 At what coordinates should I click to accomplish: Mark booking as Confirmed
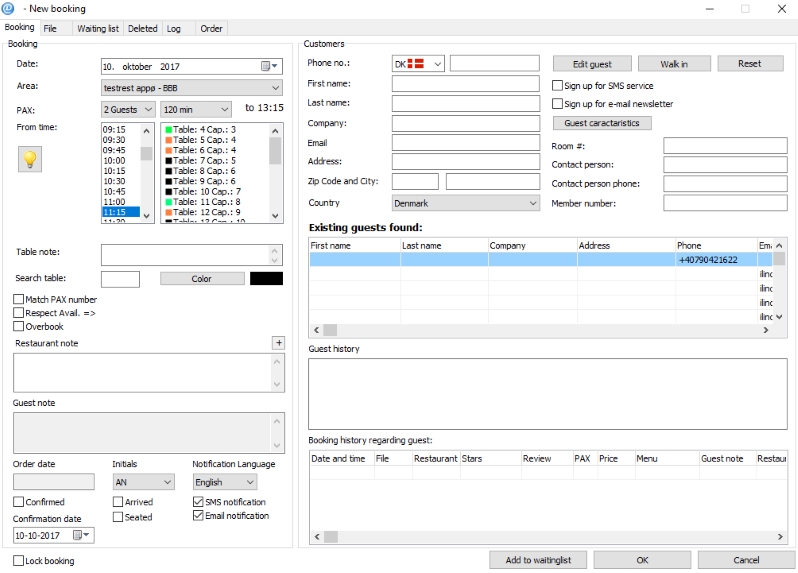18,502
